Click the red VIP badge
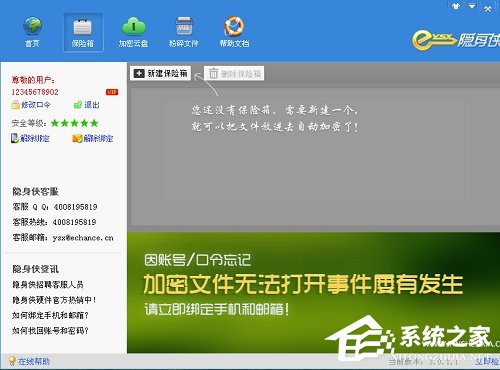The image size is (500, 370). (112, 92)
